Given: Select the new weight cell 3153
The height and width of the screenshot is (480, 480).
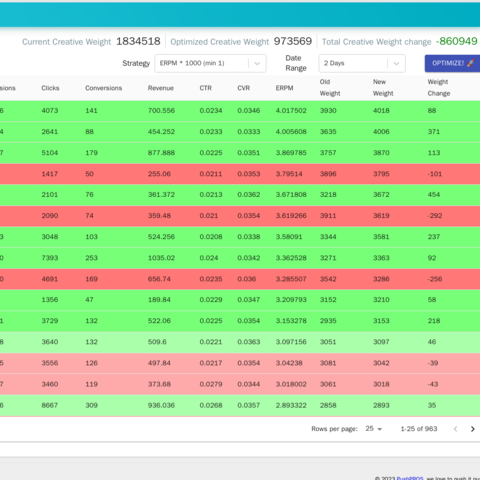Looking at the screenshot, I should (x=381, y=321).
